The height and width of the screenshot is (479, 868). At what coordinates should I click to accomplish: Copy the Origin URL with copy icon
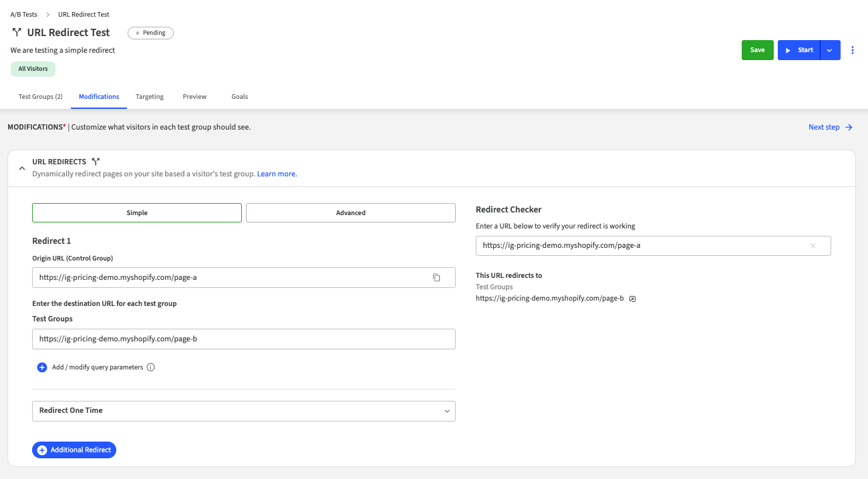click(x=436, y=277)
